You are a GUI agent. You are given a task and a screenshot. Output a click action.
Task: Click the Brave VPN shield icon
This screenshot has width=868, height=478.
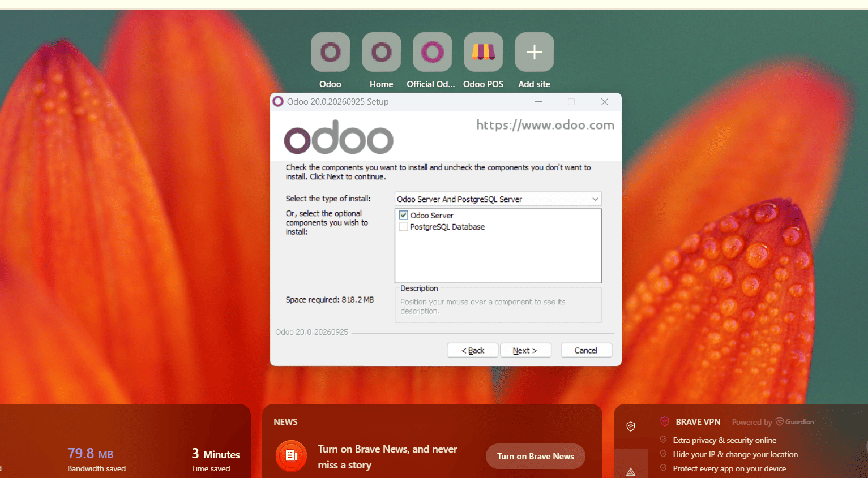pyautogui.click(x=665, y=421)
